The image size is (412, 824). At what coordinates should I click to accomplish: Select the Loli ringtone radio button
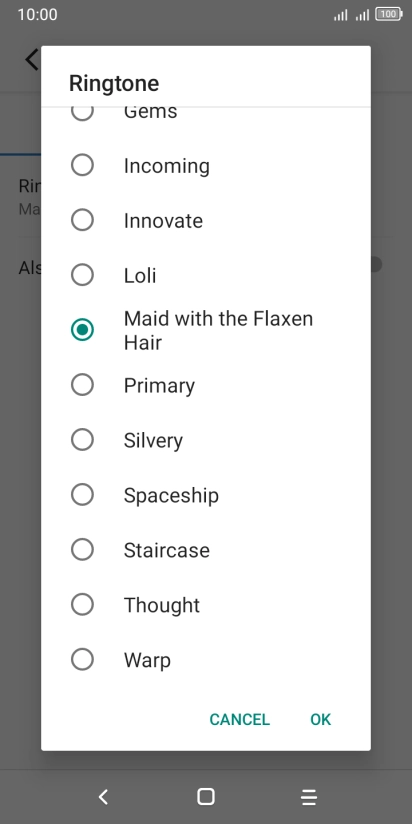pyautogui.click(x=82, y=275)
